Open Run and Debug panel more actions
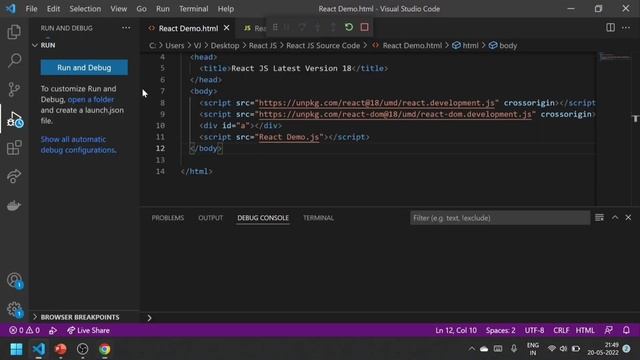 tap(126, 28)
